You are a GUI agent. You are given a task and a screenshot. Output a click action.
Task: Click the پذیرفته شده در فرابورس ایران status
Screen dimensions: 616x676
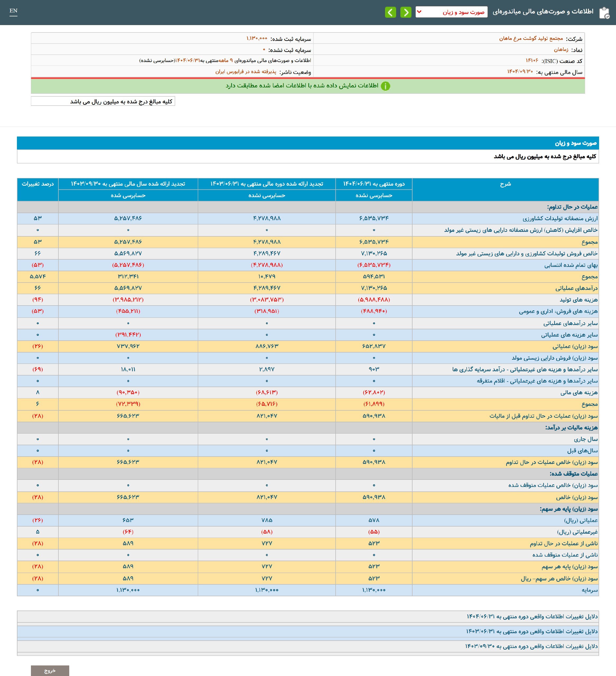pos(246,72)
